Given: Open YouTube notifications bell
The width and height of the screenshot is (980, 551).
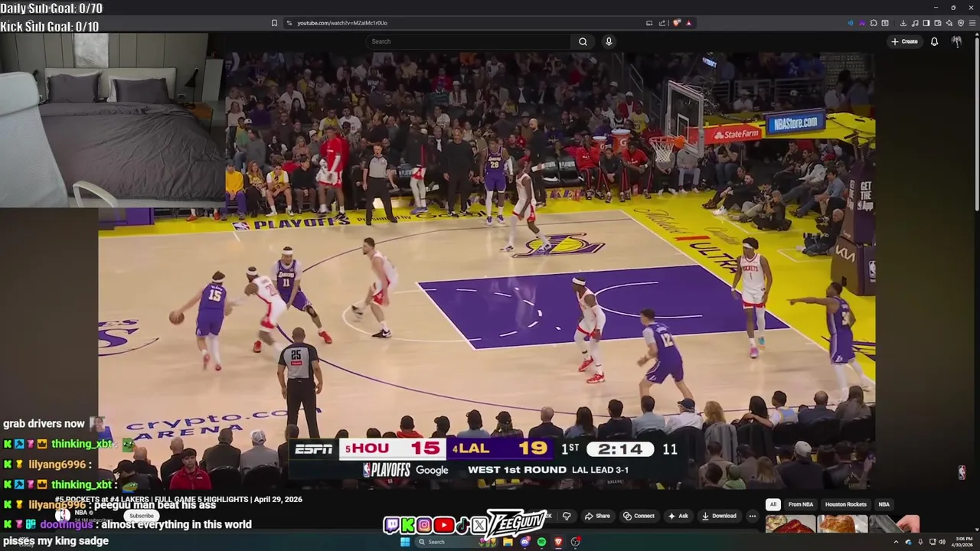Looking at the screenshot, I should [934, 41].
